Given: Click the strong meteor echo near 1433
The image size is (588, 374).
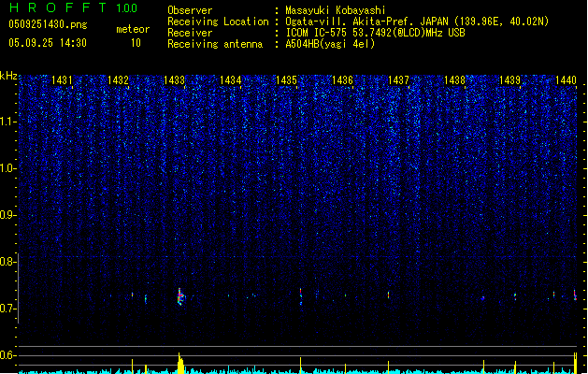Looking at the screenshot, I should click(180, 296).
